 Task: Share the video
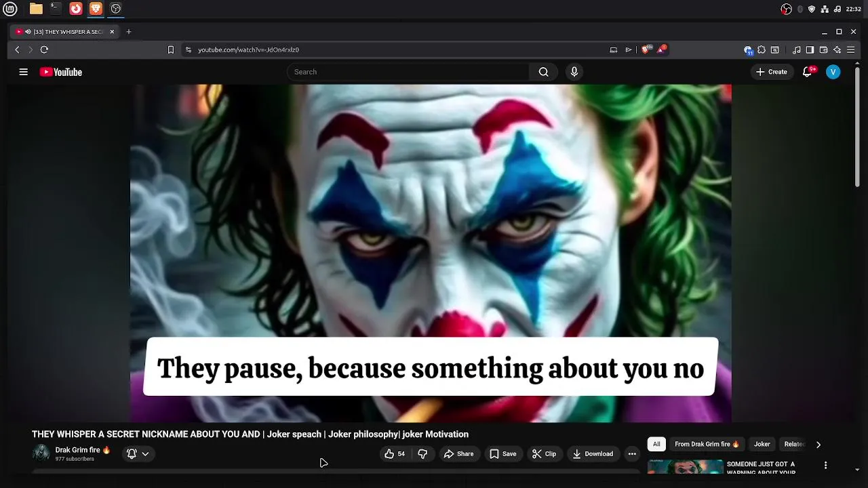458,454
